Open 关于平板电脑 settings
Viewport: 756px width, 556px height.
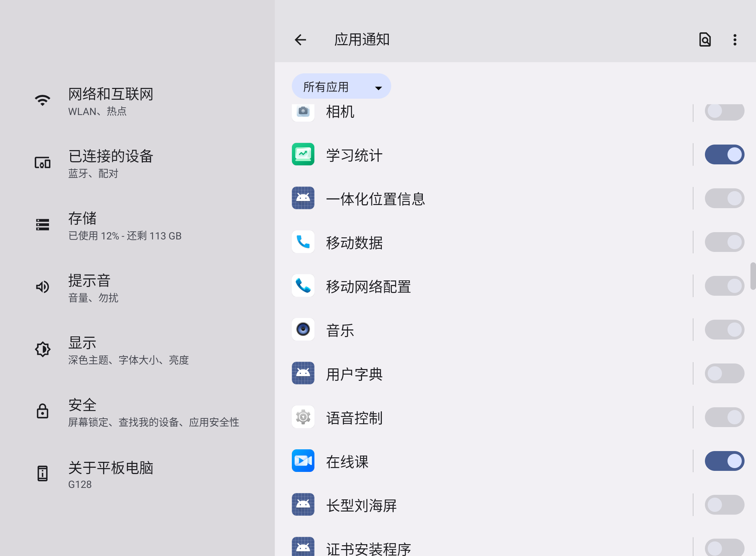pos(137,474)
